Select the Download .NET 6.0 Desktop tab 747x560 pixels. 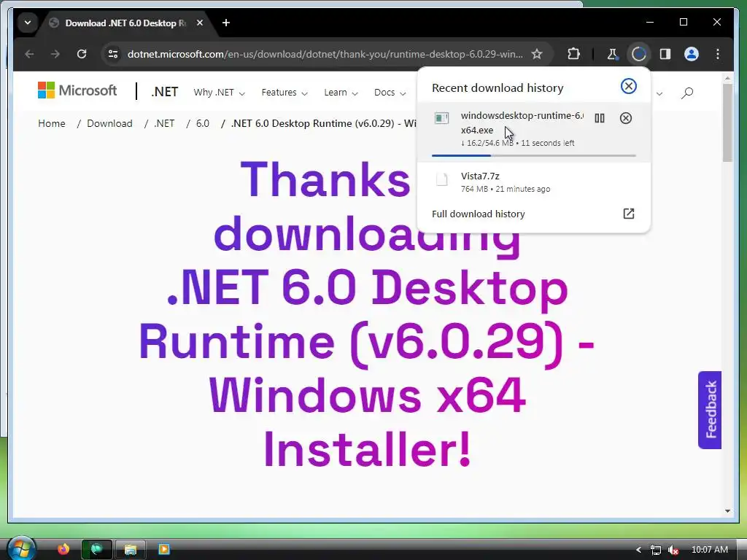click(125, 23)
